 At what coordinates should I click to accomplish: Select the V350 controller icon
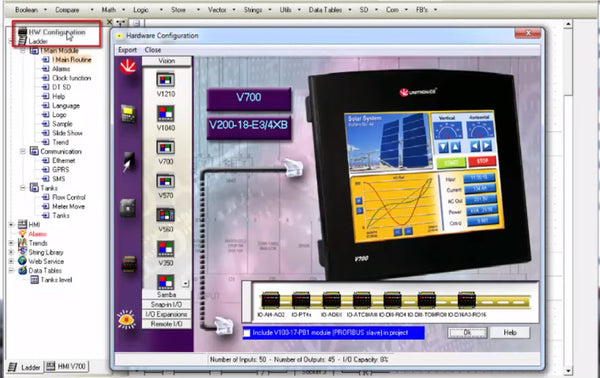pos(165,249)
